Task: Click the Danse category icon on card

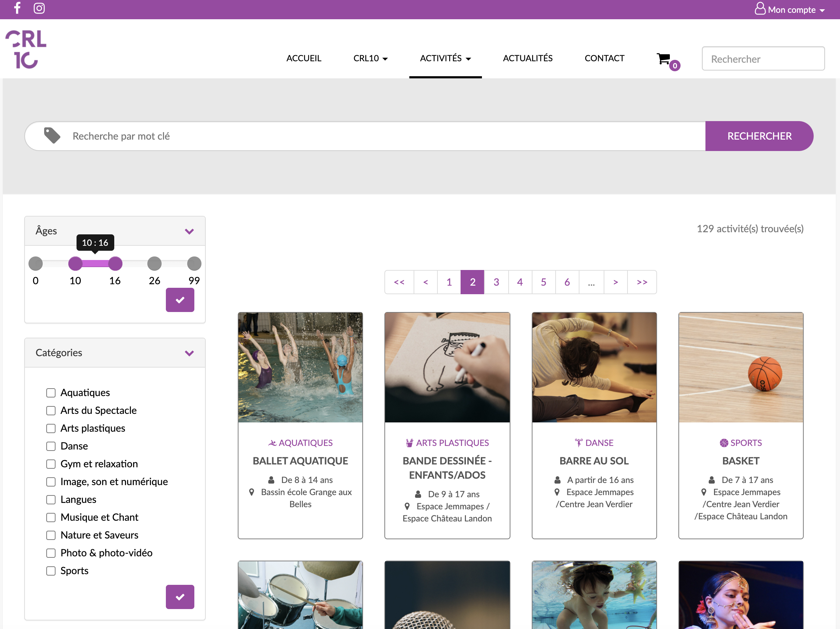Action: [x=578, y=443]
